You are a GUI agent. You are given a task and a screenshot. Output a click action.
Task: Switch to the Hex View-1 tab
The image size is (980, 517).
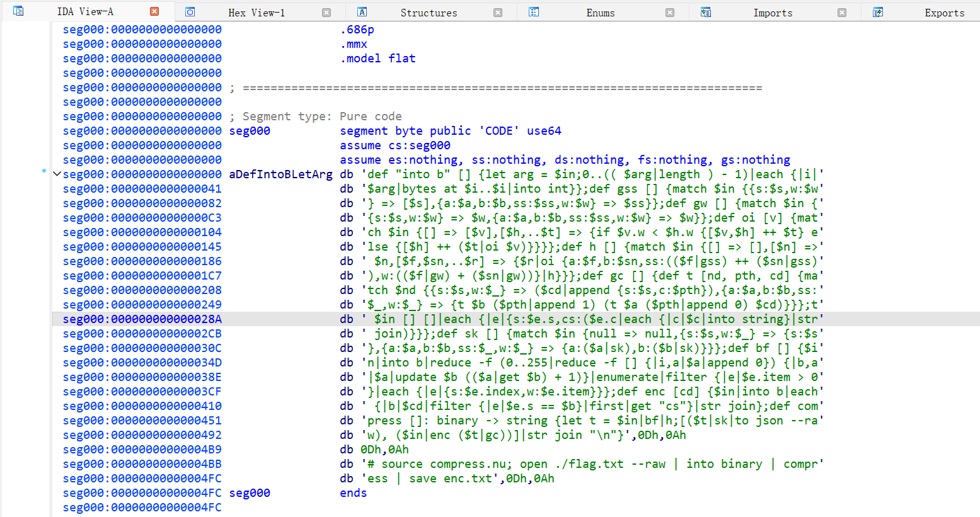256,13
